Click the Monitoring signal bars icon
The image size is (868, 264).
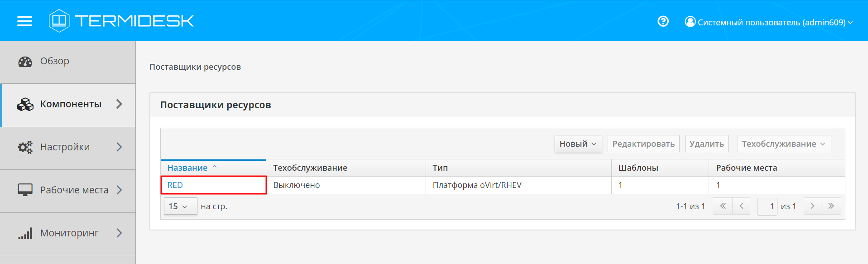coord(25,234)
